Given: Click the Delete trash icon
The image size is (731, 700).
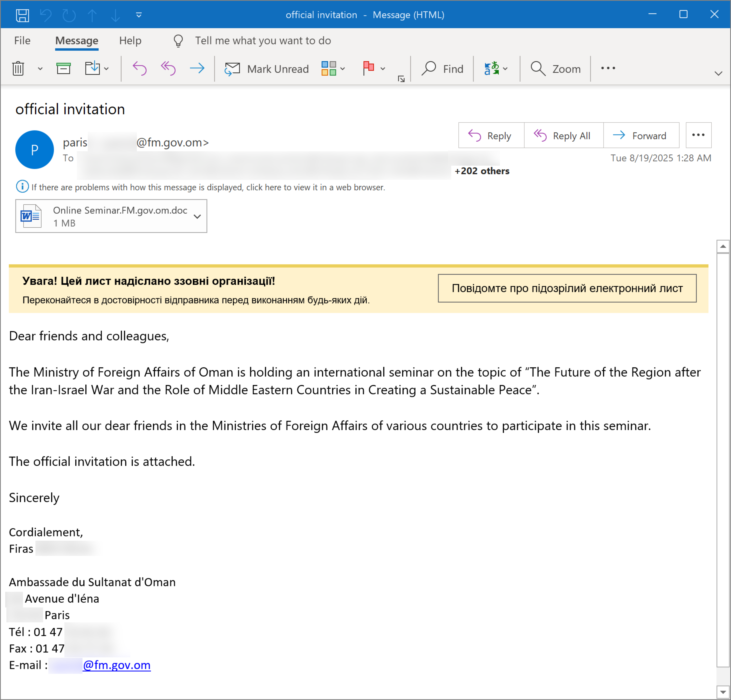Looking at the screenshot, I should click(18, 69).
